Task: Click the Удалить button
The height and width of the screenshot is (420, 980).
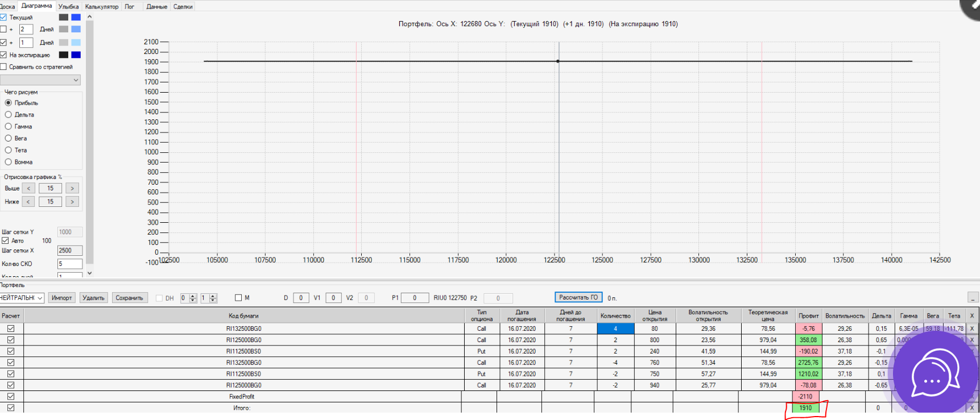Action: tap(93, 298)
